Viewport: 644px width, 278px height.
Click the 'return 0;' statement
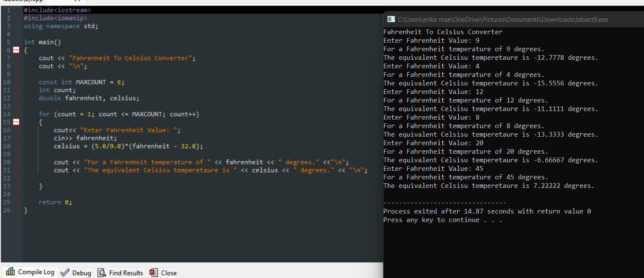[x=56, y=202]
